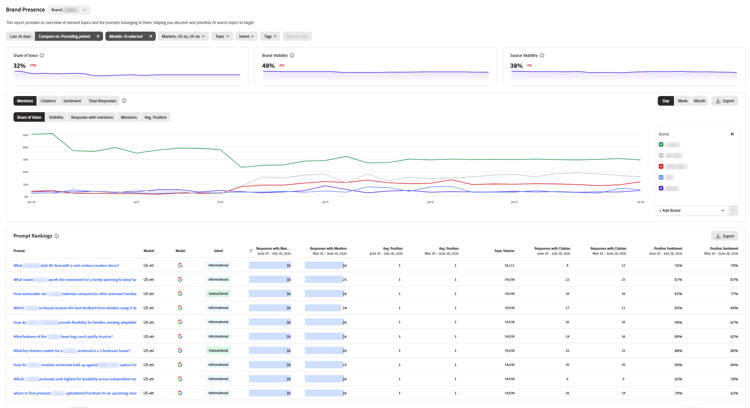Screen dimensions: 750x408
Task: Export the chart data above the brand legend
Action: pyautogui.click(x=724, y=101)
